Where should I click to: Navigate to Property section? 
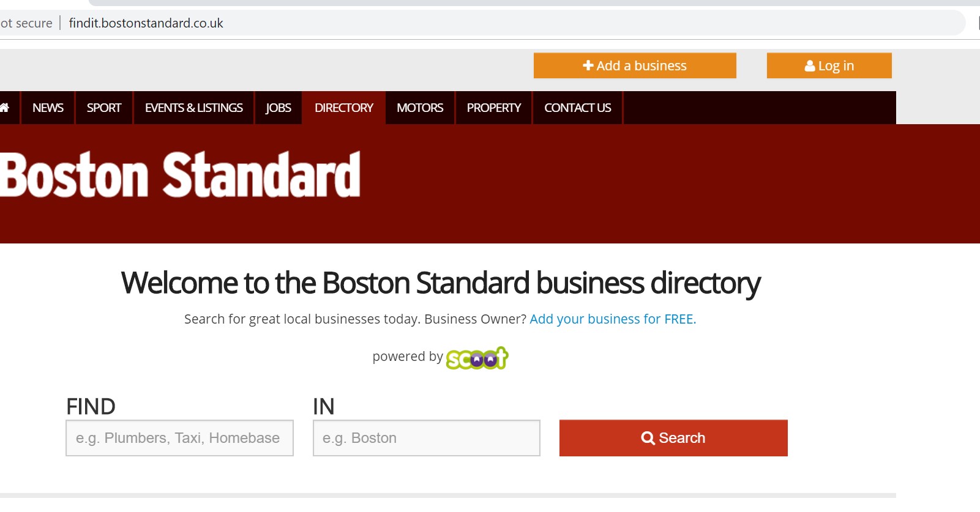point(494,108)
